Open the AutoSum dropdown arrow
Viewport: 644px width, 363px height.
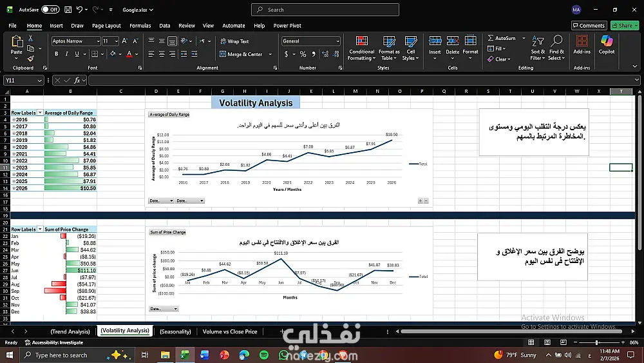524,38
